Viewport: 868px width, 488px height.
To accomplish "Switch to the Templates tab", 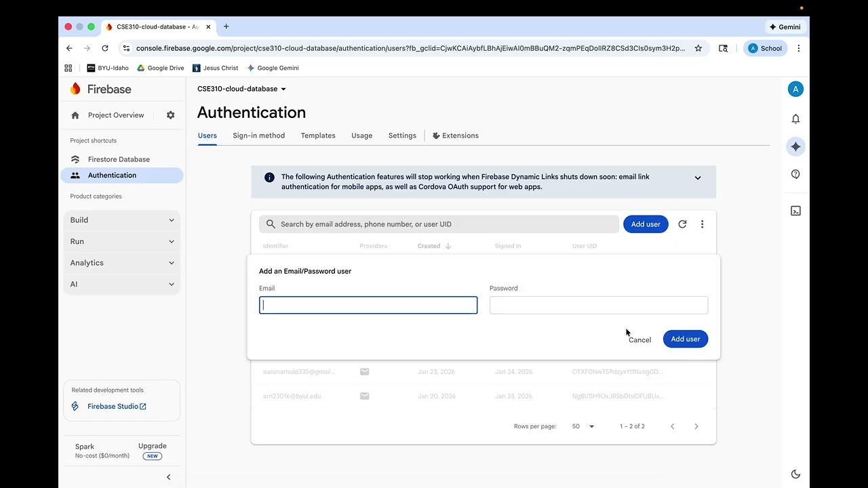I will click(x=318, y=136).
